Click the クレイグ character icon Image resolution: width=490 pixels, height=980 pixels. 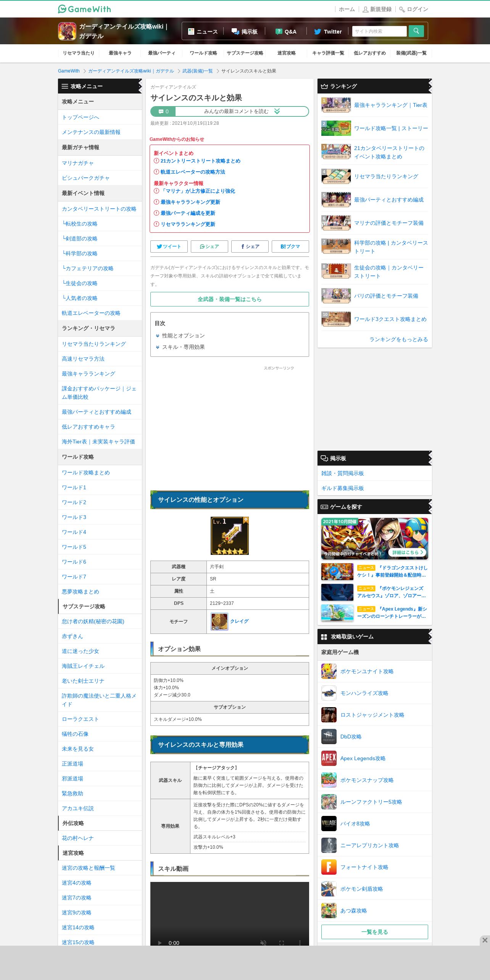(x=219, y=622)
